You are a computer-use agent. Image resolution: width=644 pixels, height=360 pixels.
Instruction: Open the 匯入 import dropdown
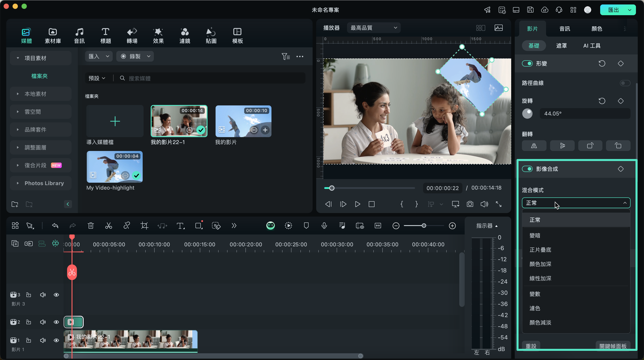99,57
